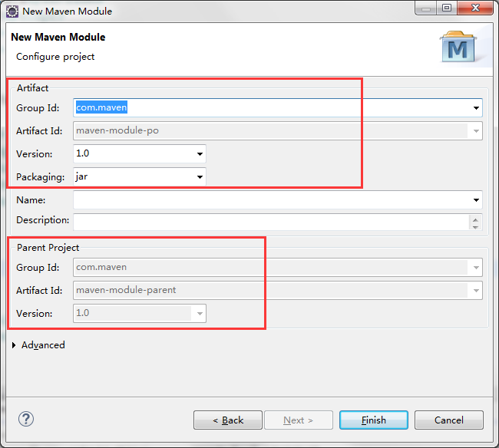
Task: Maximize the New Maven Module window
Action: coord(447,8)
